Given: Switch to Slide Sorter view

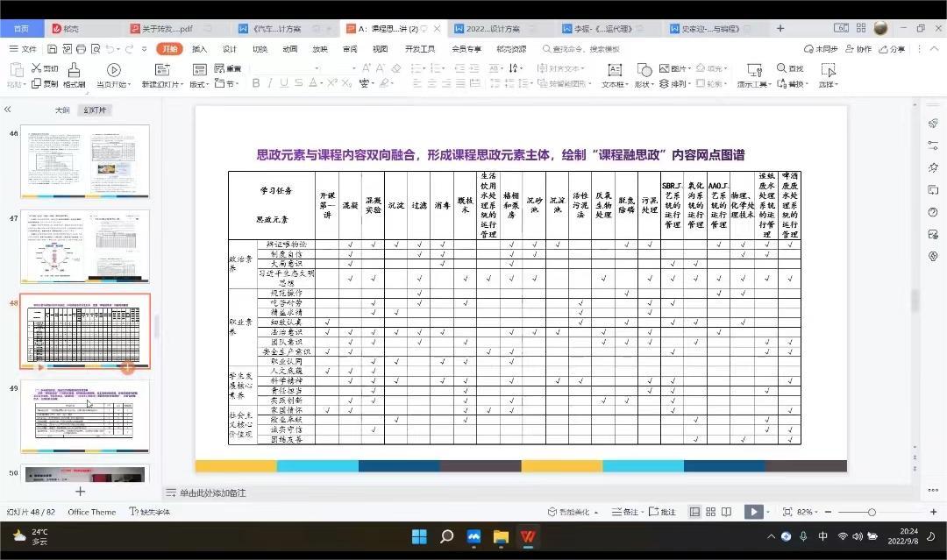Looking at the screenshot, I should coord(711,512).
